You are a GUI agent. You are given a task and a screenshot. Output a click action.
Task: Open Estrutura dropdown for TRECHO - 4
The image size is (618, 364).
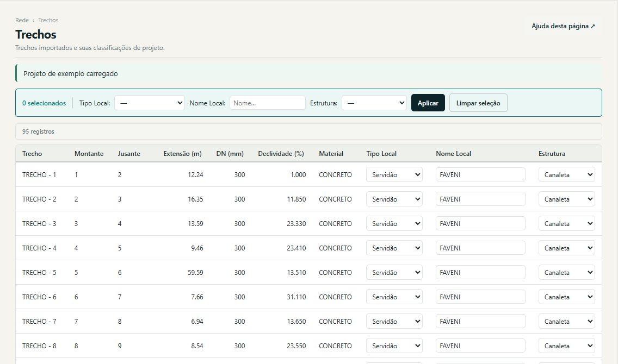(x=567, y=248)
